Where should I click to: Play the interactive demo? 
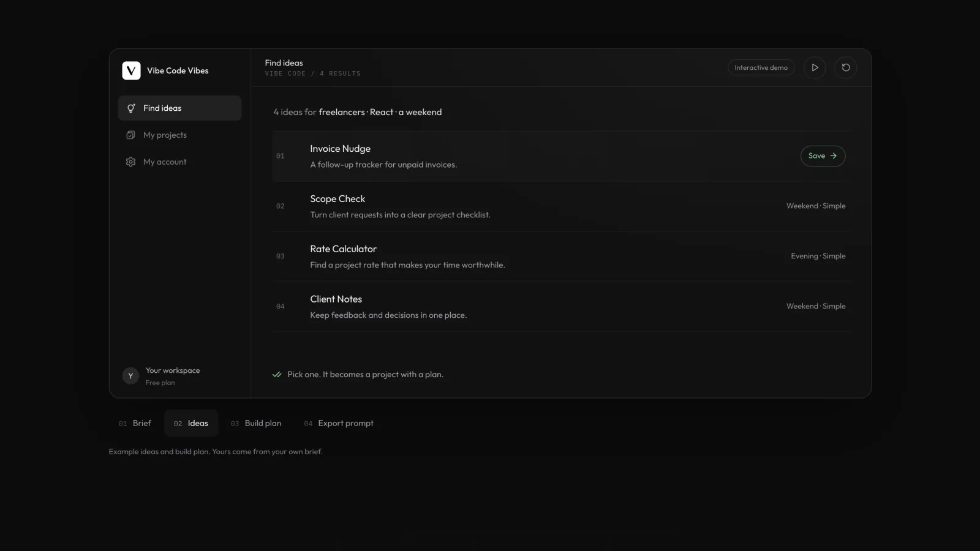(x=815, y=68)
